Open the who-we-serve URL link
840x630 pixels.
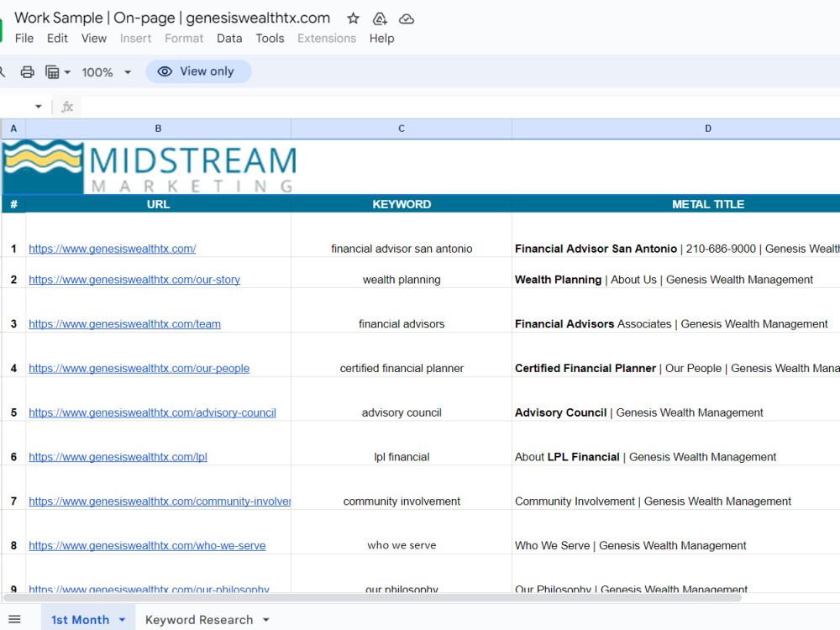point(147,546)
